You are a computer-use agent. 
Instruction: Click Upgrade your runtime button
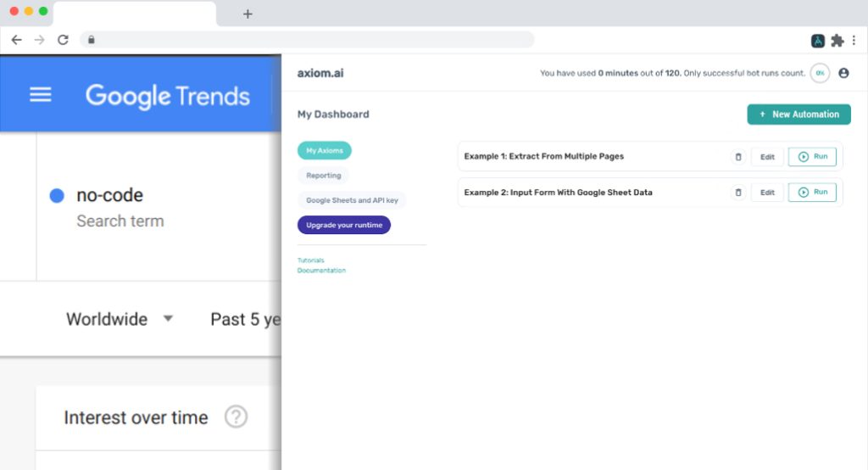(x=344, y=225)
